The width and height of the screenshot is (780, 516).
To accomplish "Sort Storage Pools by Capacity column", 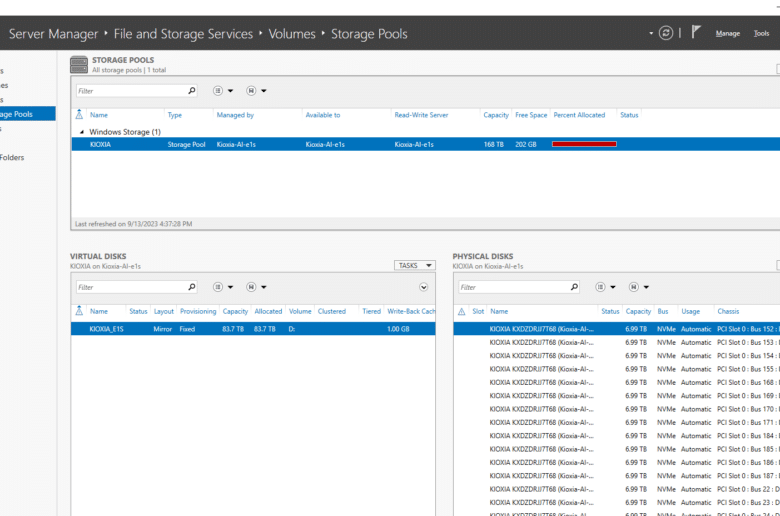I will point(496,115).
